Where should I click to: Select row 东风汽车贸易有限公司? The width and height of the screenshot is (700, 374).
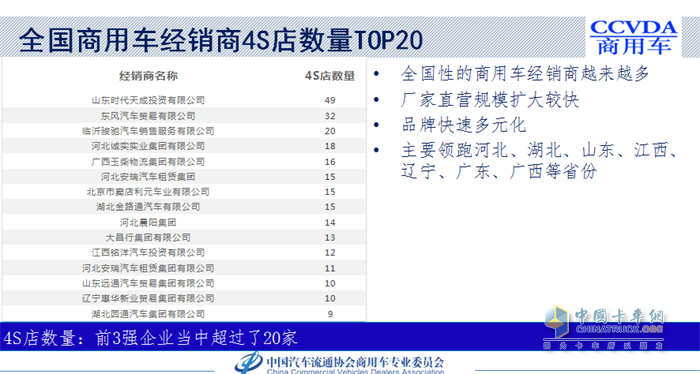184,116
